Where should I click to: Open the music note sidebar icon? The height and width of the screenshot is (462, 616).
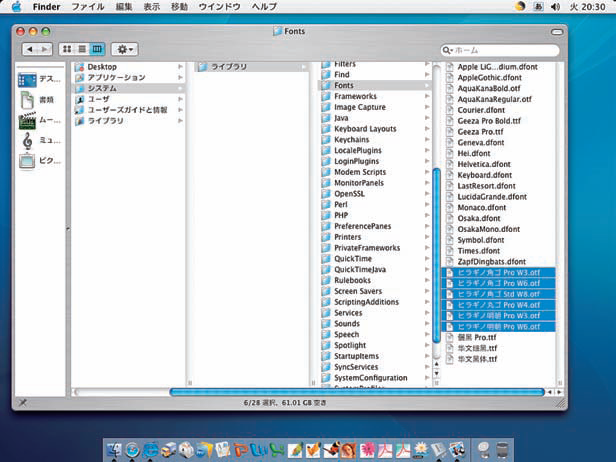pyautogui.click(x=27, y=141)
